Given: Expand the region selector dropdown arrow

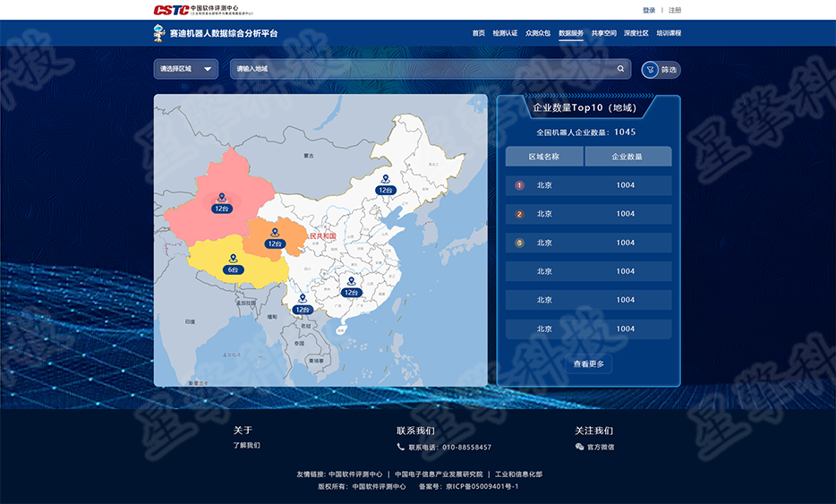Looking at the screenshot, I should 208,69.
